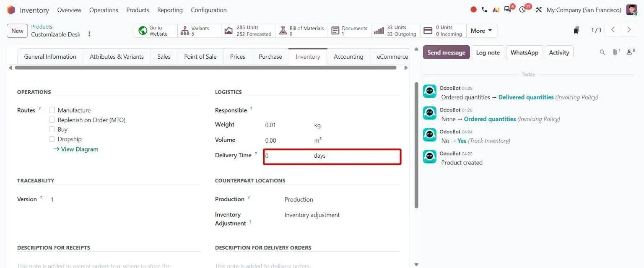Click Log note button
The image size is (644, 268).
(x=488, y=52)
